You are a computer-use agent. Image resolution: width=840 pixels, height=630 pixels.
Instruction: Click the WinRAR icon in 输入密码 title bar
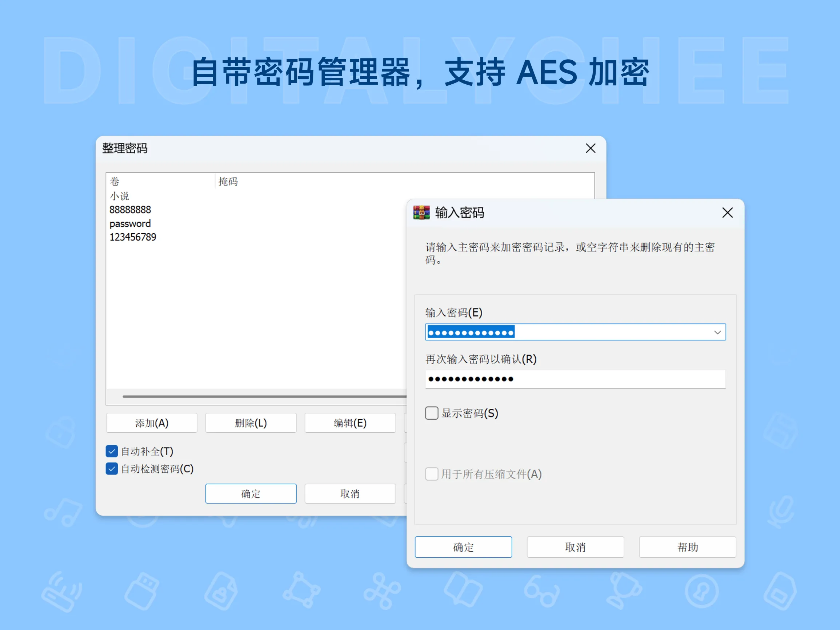point(421,213)
